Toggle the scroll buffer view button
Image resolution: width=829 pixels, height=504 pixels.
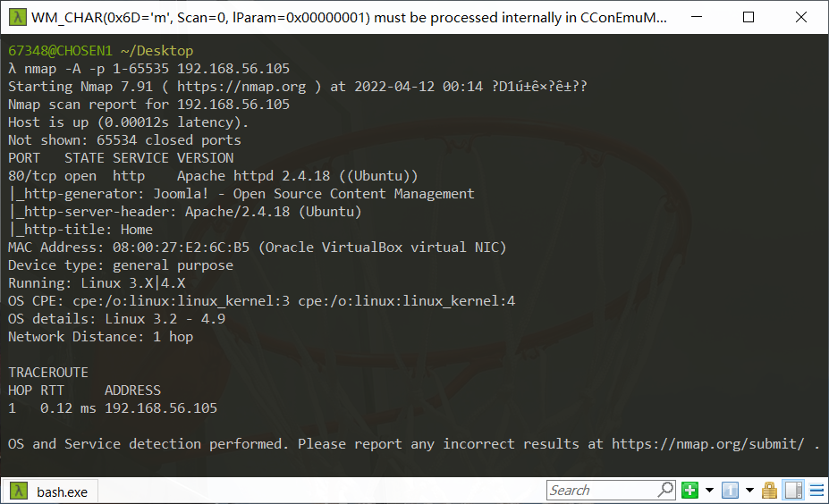click(793, 491)
